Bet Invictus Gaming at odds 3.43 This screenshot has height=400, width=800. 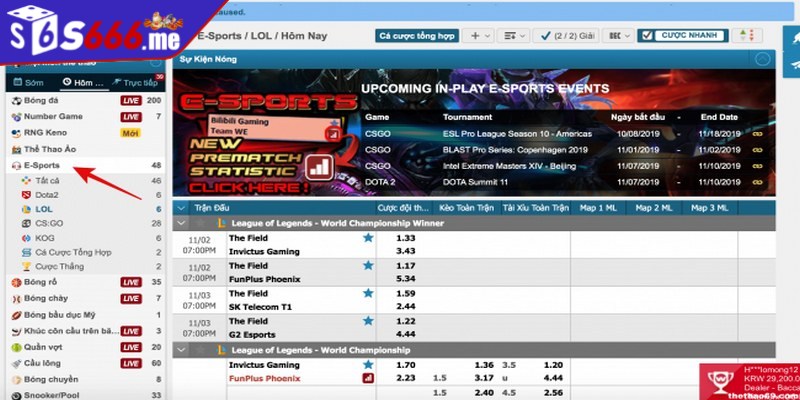pyautogui.click(x=406, y=251)
